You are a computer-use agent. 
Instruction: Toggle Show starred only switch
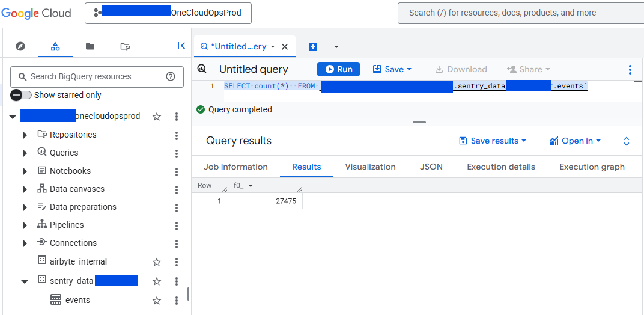pyautogui.click(x=20, y=95)
